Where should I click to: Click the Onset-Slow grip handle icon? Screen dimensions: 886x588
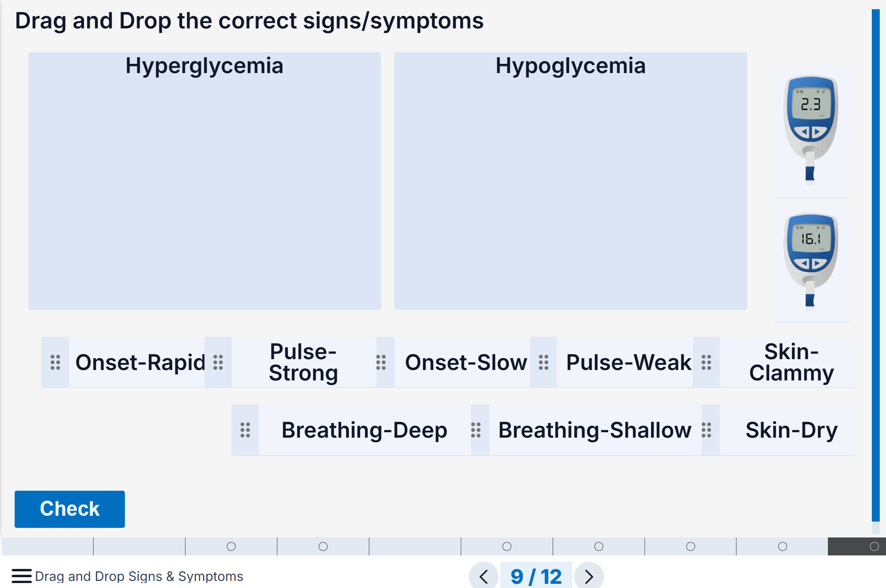click(x=381, y=362)
